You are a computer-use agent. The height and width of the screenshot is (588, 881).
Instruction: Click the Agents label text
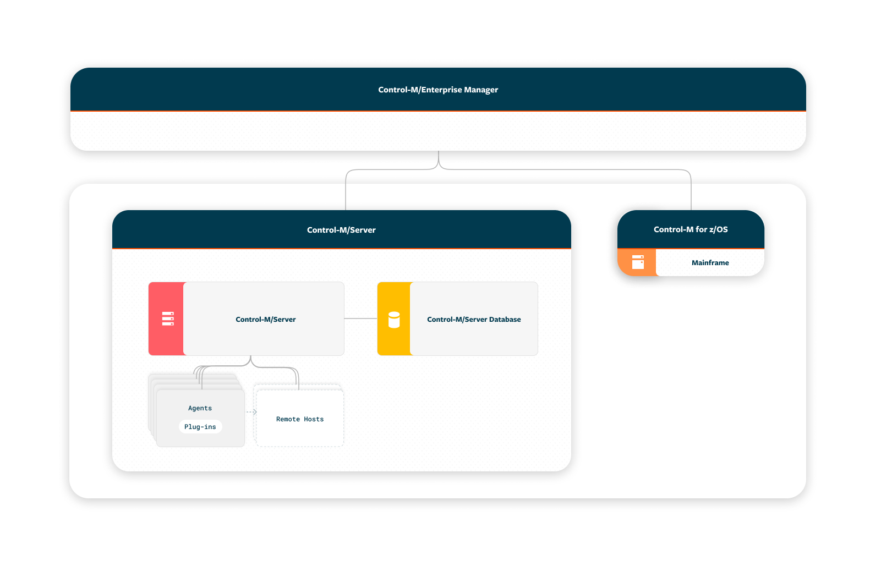click(200, 408)
